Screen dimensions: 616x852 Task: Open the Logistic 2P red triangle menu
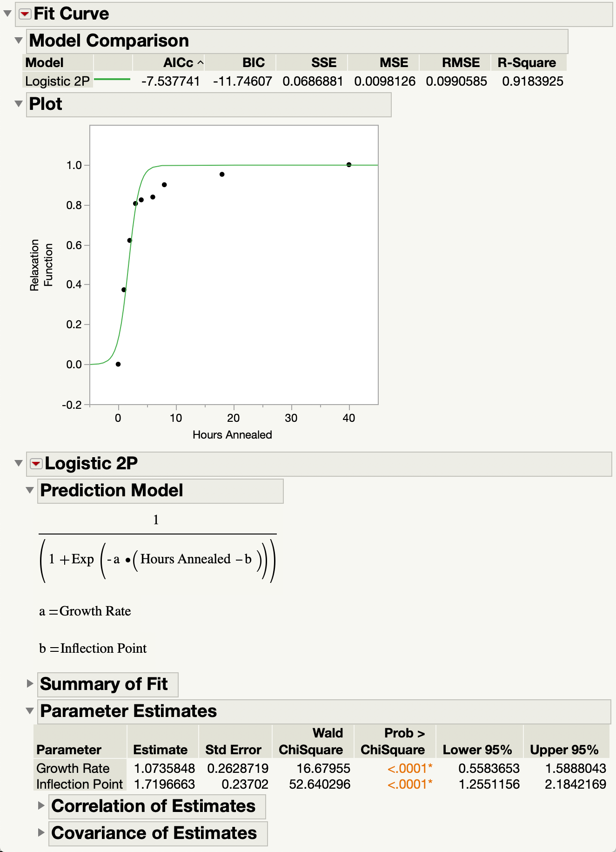(x=36, y=464)
